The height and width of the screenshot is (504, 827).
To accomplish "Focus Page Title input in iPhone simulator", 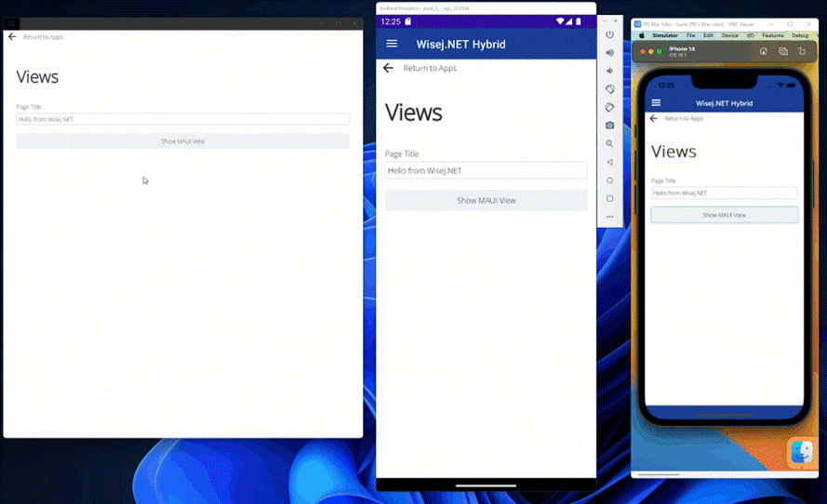I will tap(724, 193).
